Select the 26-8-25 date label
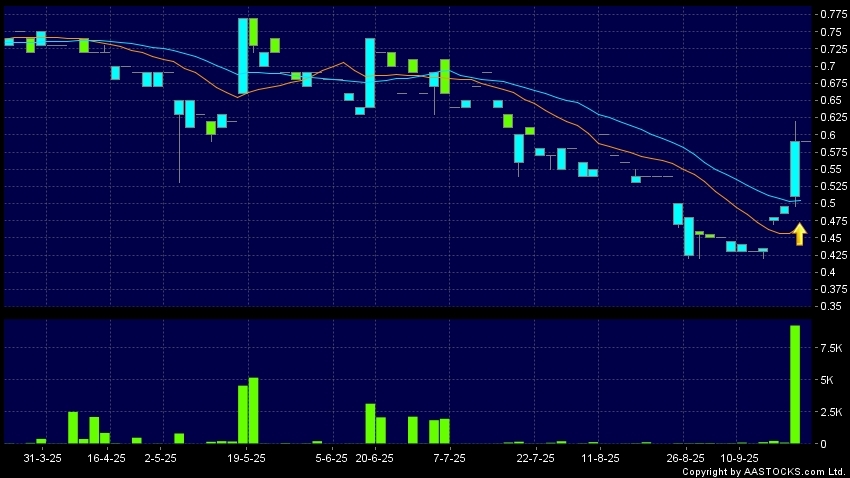Image resolution: width=850 pixels, height=478 pixels. click(685, 458)
